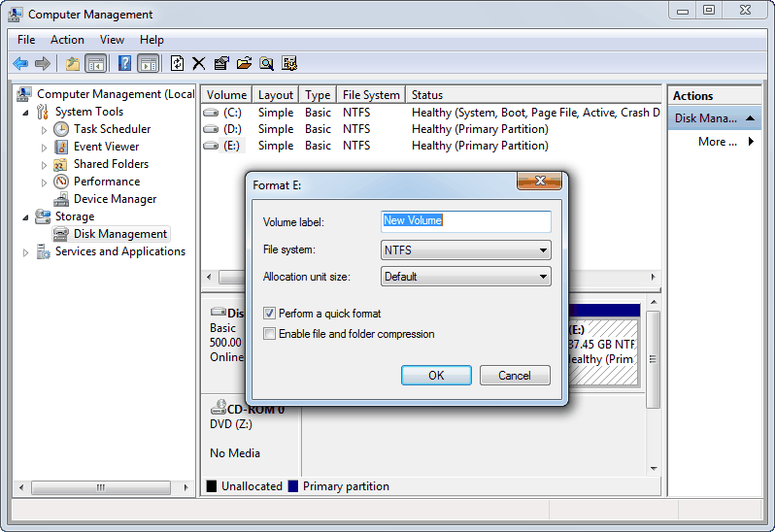Collapse the Disk Management actions header
This screenshot has width=775, height=532.
click(750, 118)
